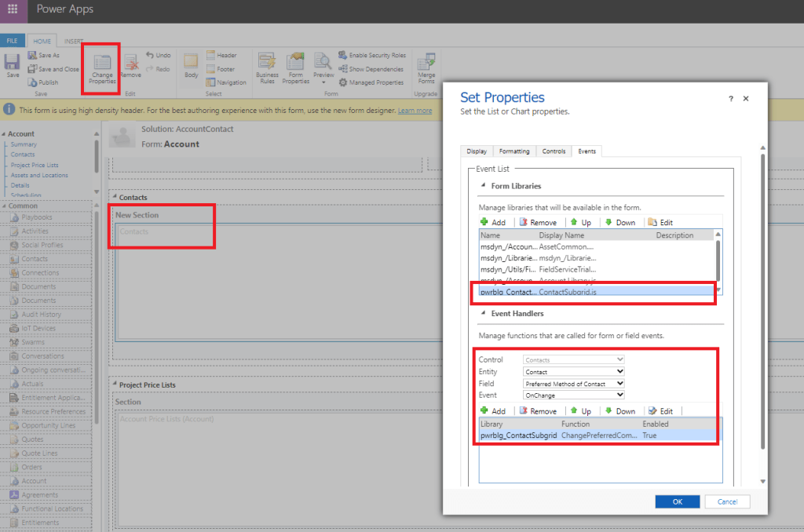Click the Merge Forms icon
The image size is (804, 532).
coord(426,68)
